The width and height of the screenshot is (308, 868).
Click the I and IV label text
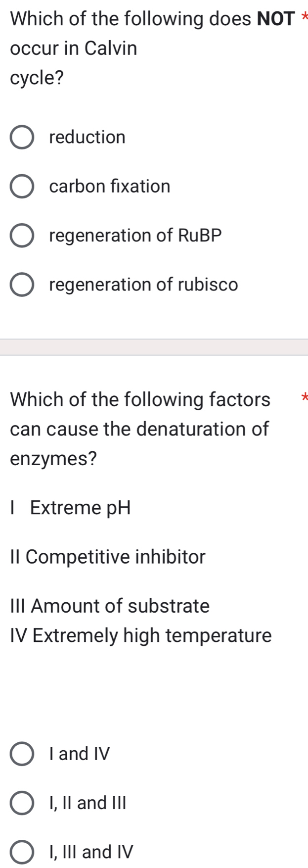coord(80,754)
